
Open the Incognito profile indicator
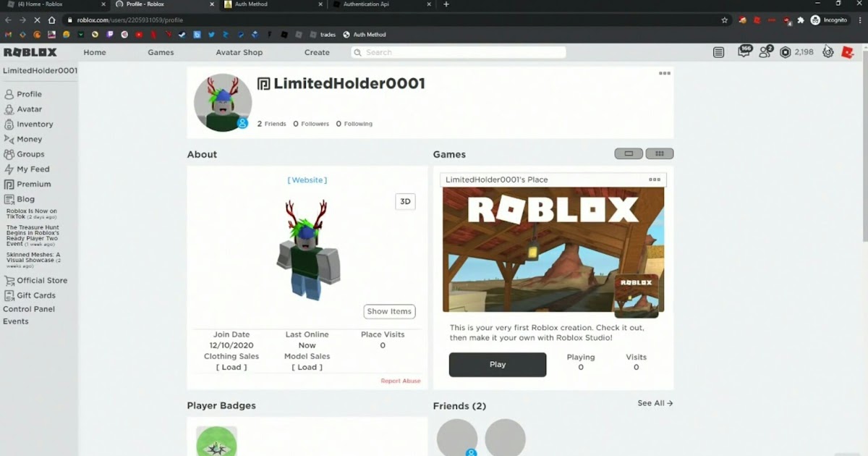[x=829, y=20]
